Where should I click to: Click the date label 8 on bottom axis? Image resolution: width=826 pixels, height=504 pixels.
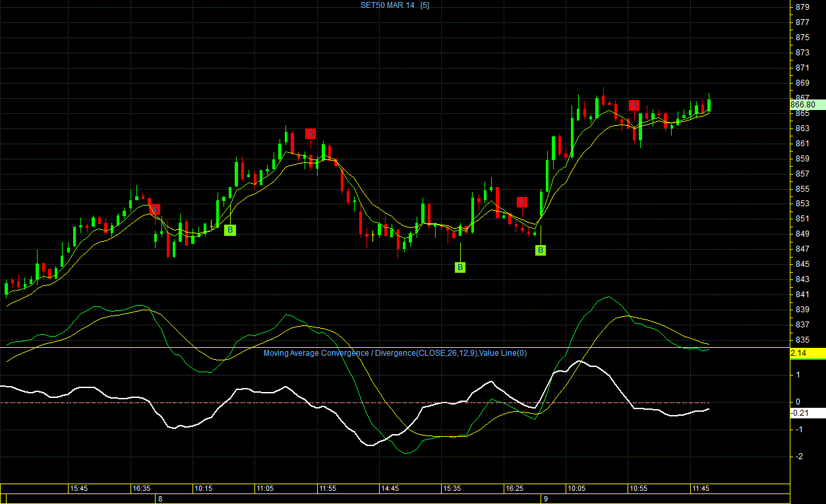coord(160,499)
